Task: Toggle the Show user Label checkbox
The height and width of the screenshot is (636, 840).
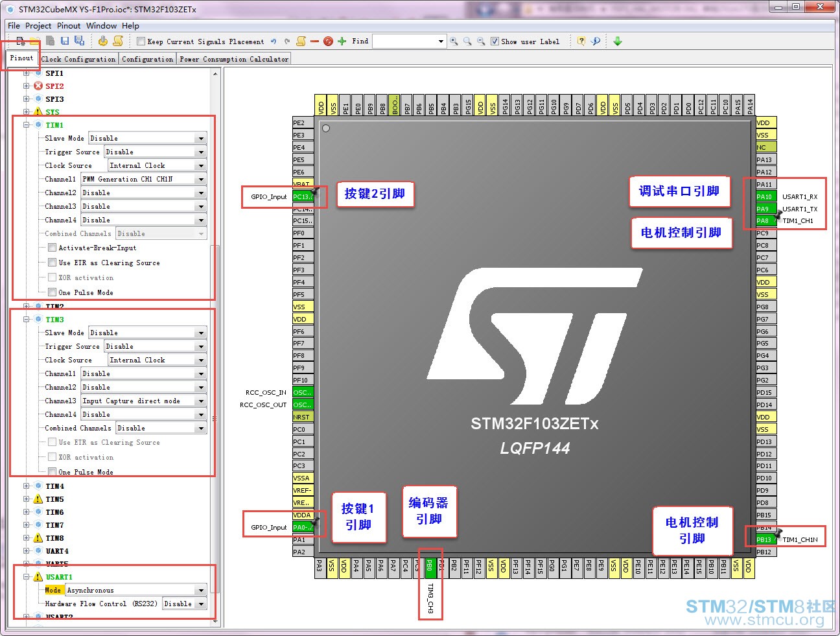Action: (495, 41)
